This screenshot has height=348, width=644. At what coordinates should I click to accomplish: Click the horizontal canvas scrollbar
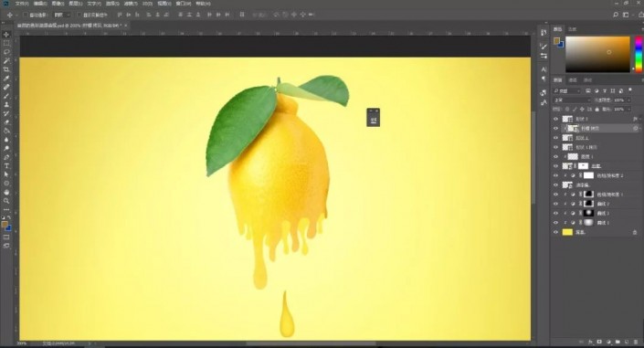[311, 343]
